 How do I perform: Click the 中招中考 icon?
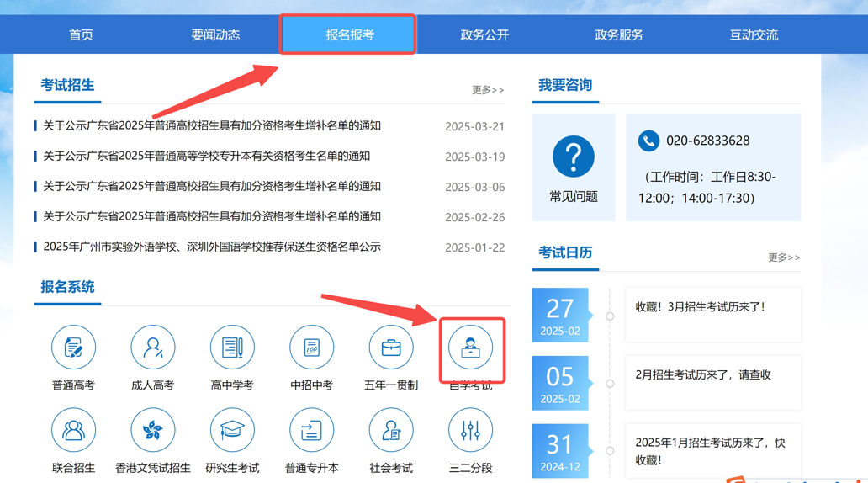coord(311,348)
